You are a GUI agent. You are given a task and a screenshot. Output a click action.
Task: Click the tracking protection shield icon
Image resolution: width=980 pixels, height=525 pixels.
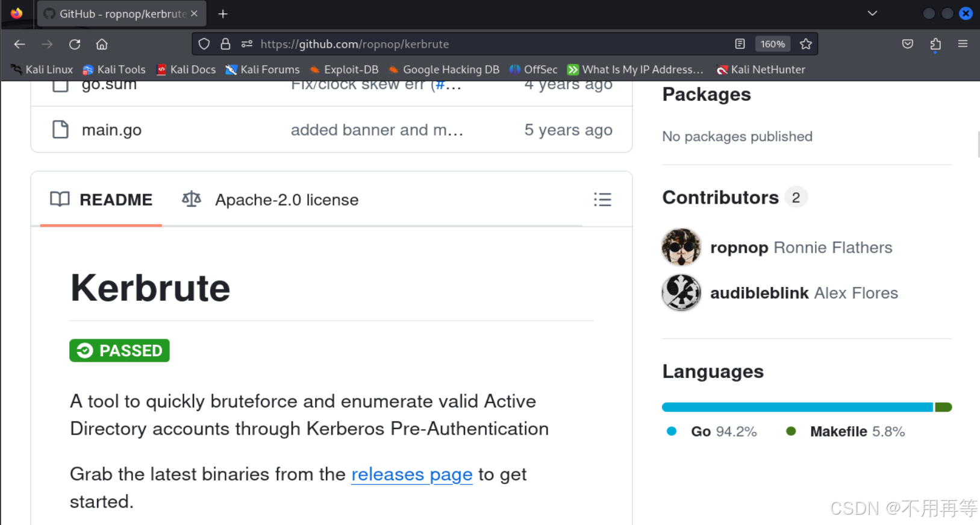tap(204, 44)
